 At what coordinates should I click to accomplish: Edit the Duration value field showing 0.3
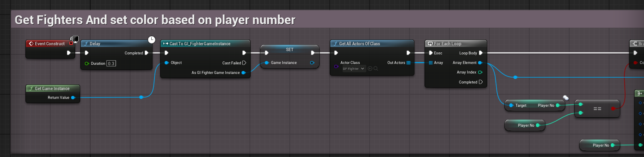111,64
